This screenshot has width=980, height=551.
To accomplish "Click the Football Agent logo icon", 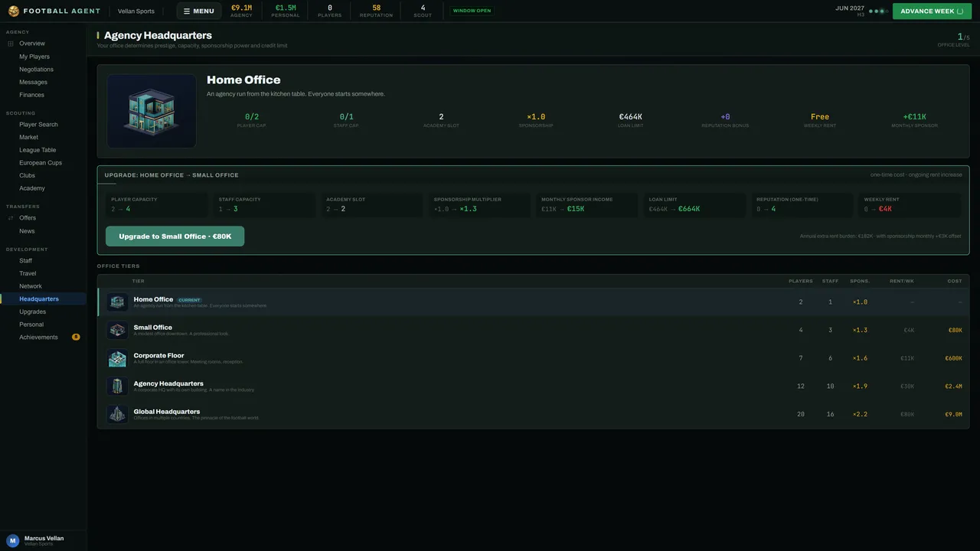I will click(14, 11).
